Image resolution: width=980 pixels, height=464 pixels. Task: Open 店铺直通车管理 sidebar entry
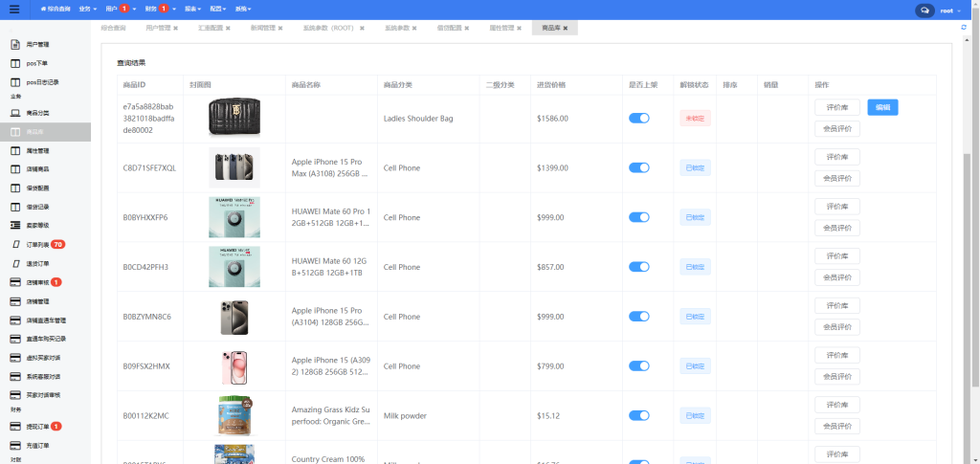tap(46, 320)
